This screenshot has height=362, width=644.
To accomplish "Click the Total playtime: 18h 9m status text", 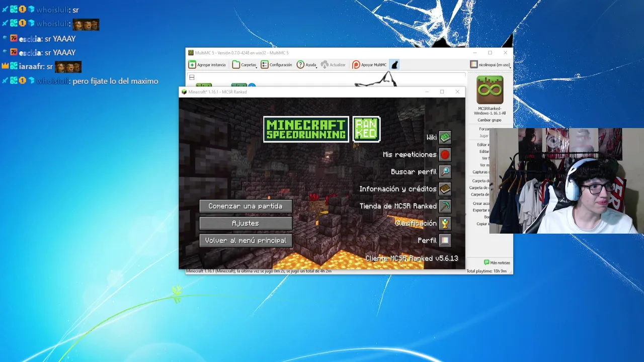I will [487, 271].
